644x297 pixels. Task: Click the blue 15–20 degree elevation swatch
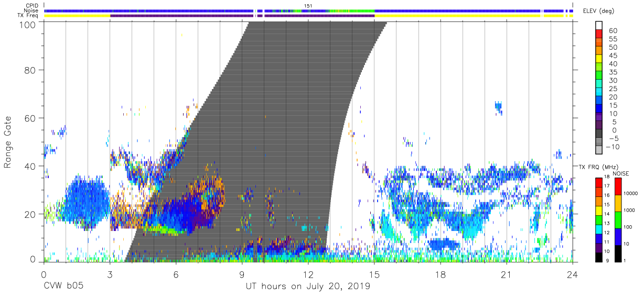click(x=599, y=100)
